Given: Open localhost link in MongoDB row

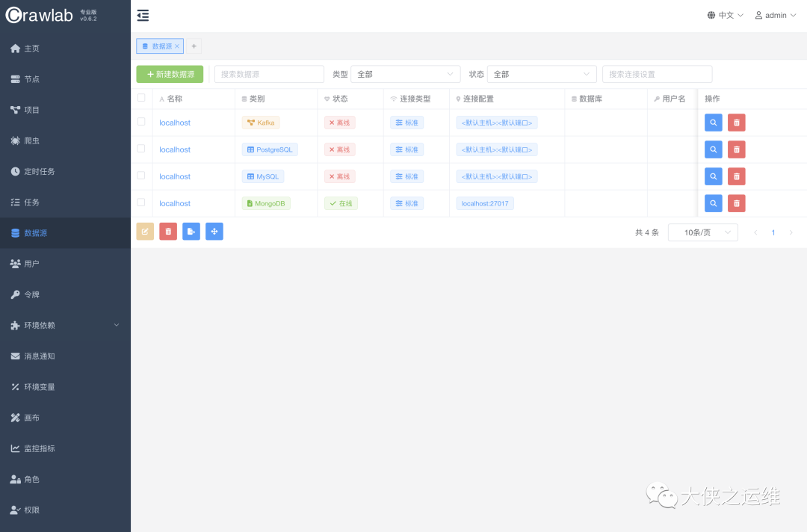Looking at the screenshot, I should coord(175,203).
